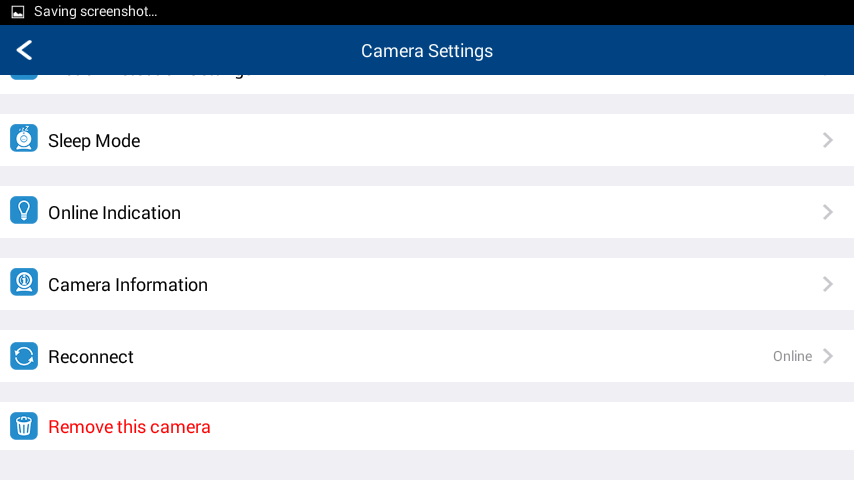Open Online Indication via right chevron
This screenshot has height=480, width=854.
pos(828,212)
